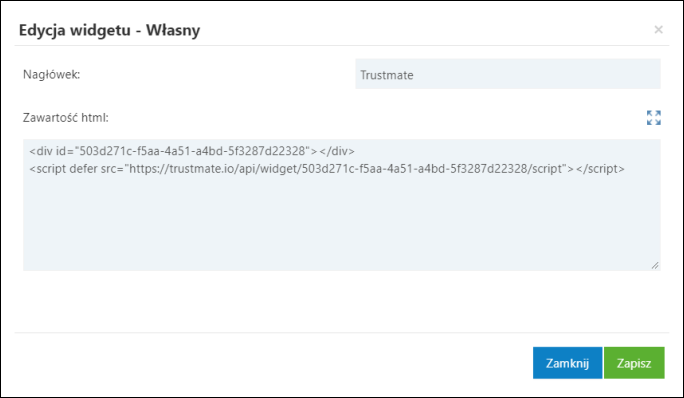Click the closing </div> tag

pos(337,151)
